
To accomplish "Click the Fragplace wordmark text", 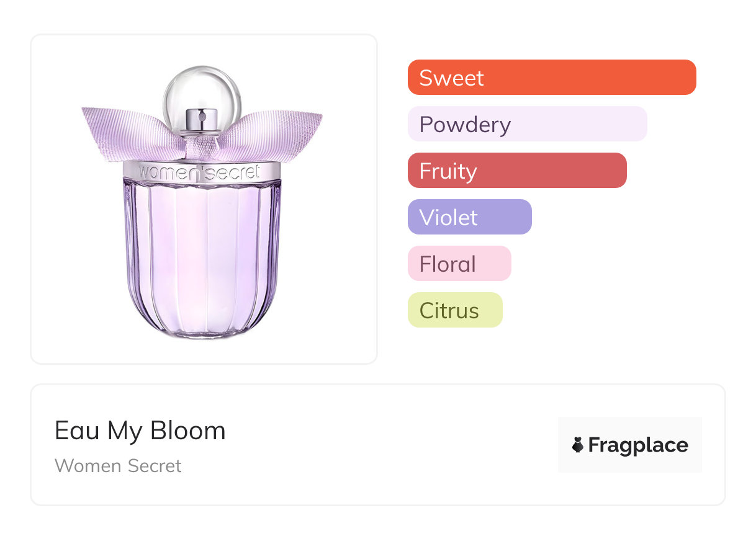I will pos(638,445).
